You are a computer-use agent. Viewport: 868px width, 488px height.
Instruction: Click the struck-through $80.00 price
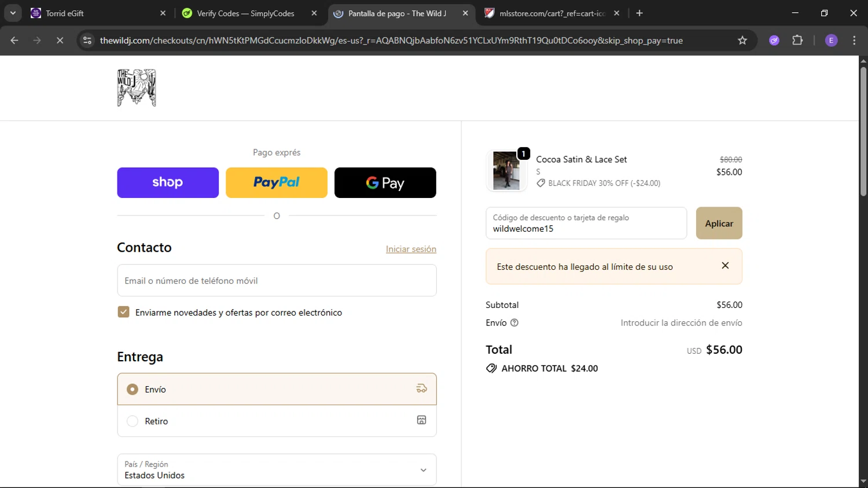click(x=731, y=159)
